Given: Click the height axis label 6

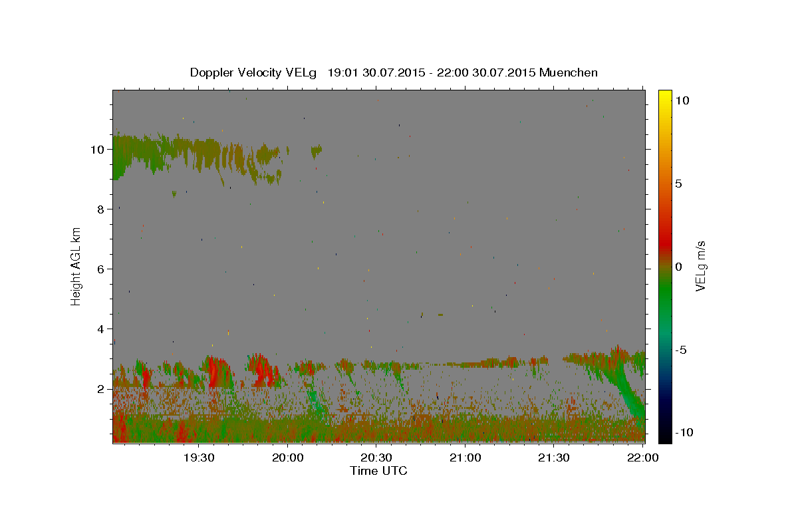Looking at the screenshot, I should pos(101,269).
